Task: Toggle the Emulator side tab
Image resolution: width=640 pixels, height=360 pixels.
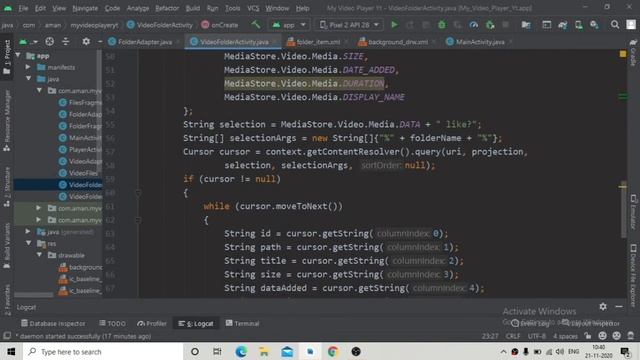Action: click(x=633, y=212)
